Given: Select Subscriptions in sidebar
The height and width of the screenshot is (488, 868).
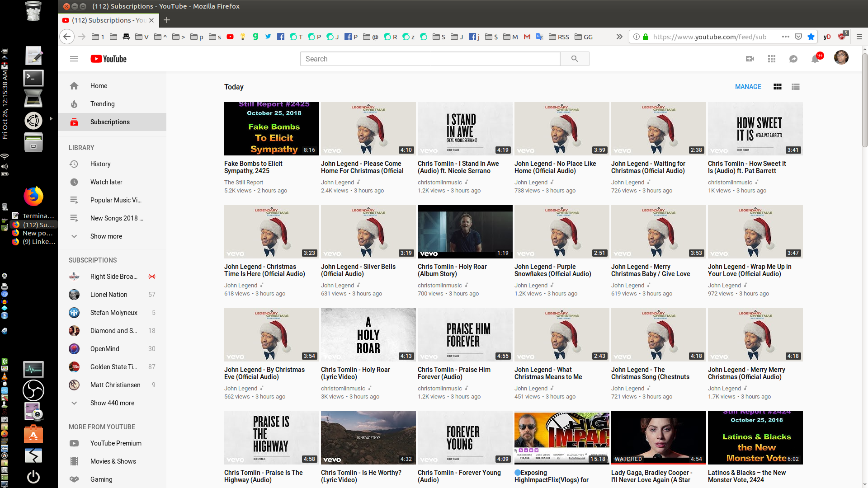Looking at the screenshot, I should [x=112, y=122].
